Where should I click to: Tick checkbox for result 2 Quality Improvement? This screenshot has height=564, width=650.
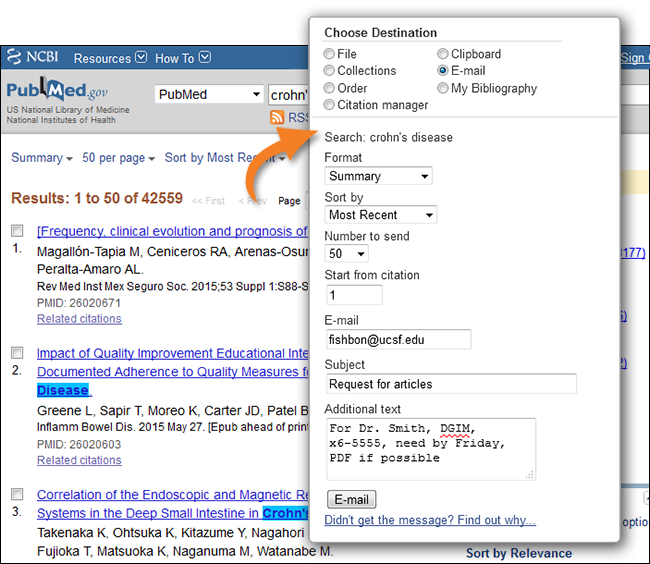(x=17, y=353)
